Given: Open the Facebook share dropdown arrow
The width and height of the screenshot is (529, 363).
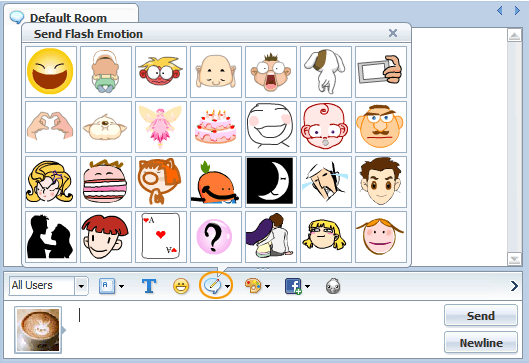Looking at the screenshot, I should tap(307, 286).
